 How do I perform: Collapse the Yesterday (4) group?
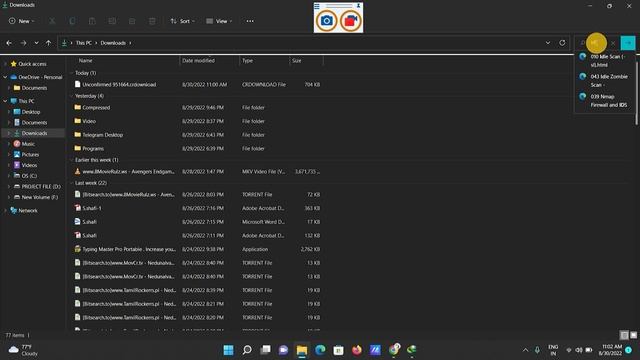tap(72, 96)
